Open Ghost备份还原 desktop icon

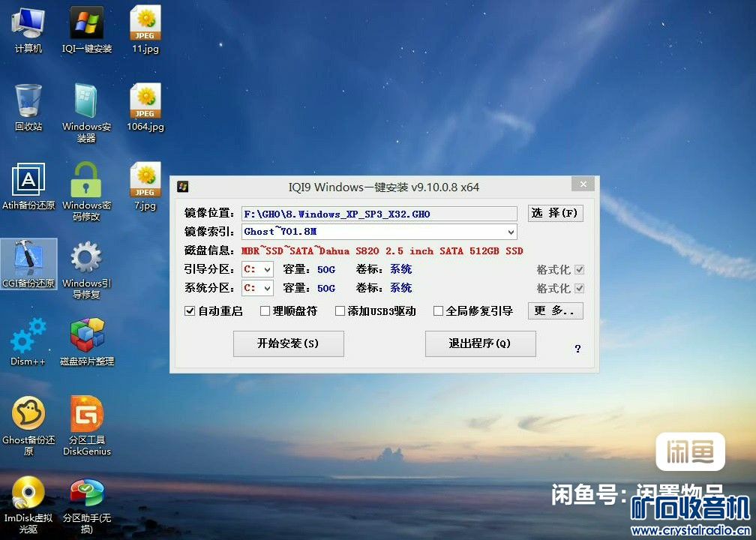click(x=28, y=426)
